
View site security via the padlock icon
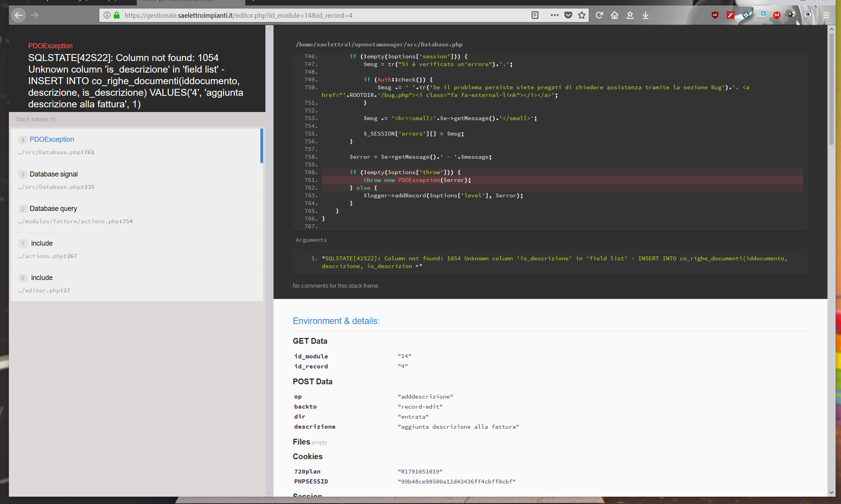tap(116, 15)
